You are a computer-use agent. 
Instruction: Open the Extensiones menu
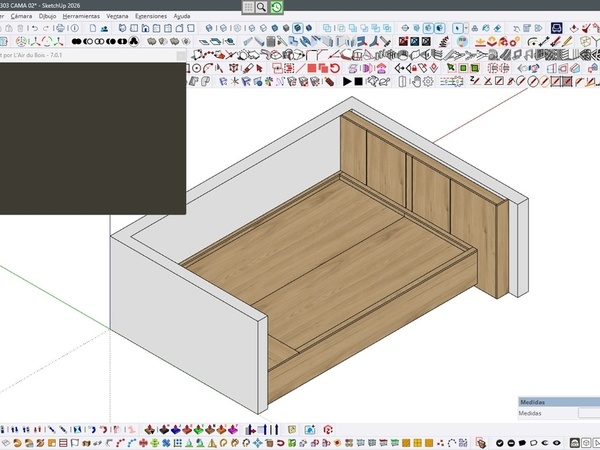point(151,17)
